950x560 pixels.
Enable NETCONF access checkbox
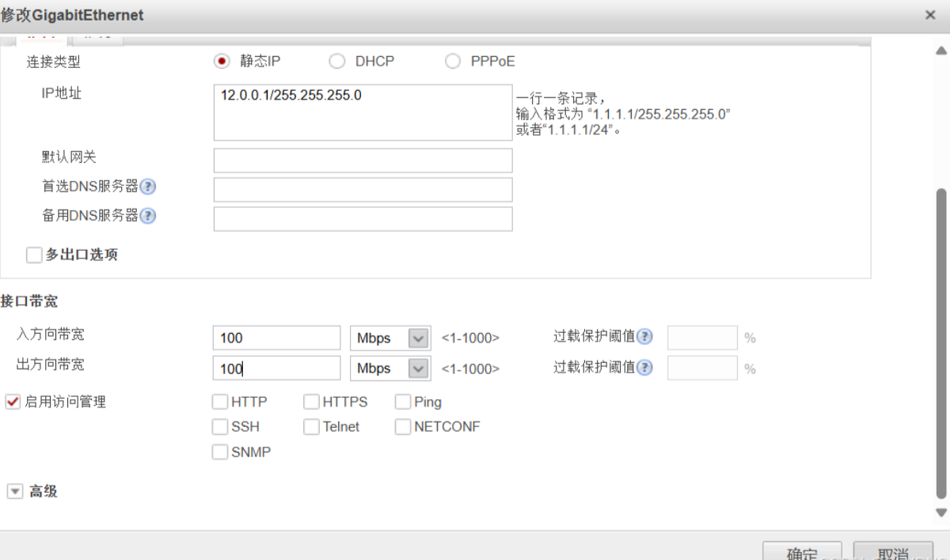click(x=403, y=427)
